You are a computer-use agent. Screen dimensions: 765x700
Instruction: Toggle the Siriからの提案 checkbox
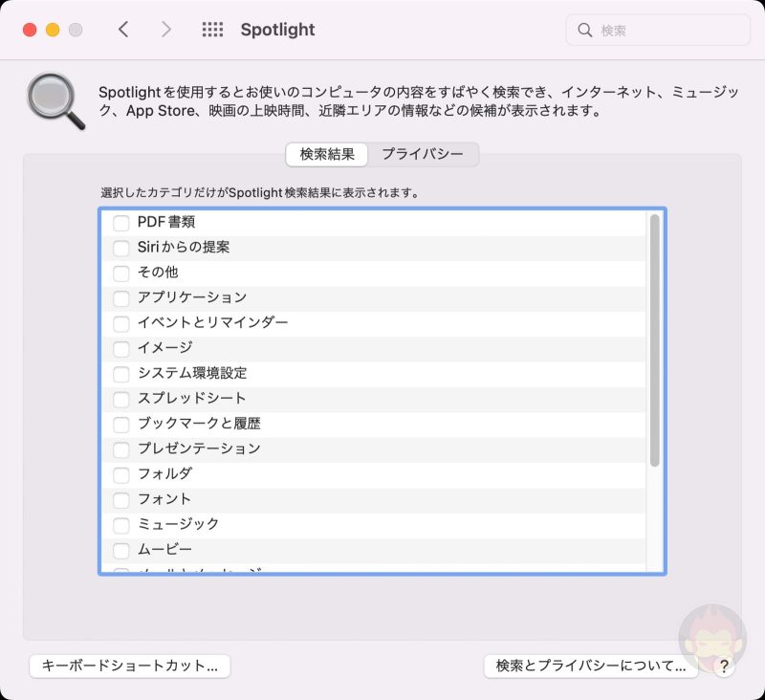click(x=121, y=248)
